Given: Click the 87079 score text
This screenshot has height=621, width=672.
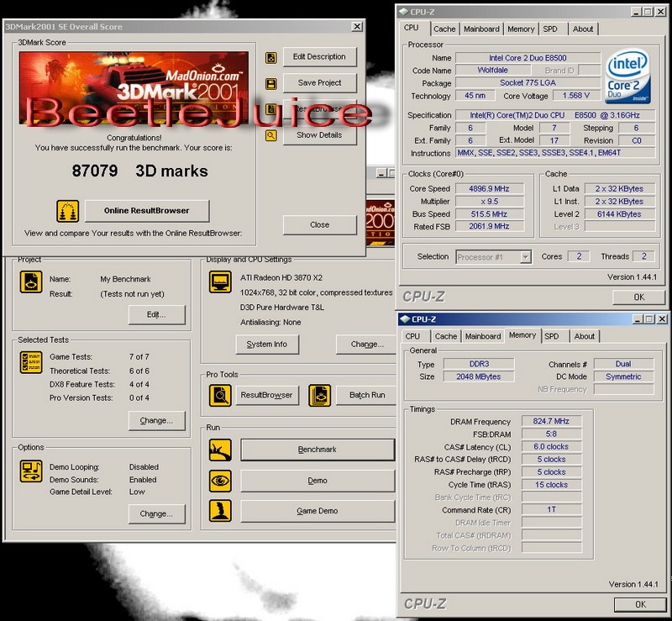Looking at the screenshot, I should coord(95,171).
